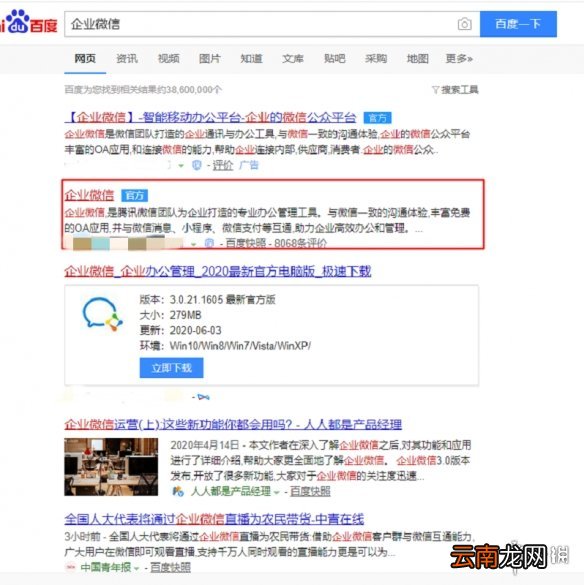The width and height of the screenshot is (584, 585).
Task: Switch to the 采购 tab
Action: tap(376, 59)
